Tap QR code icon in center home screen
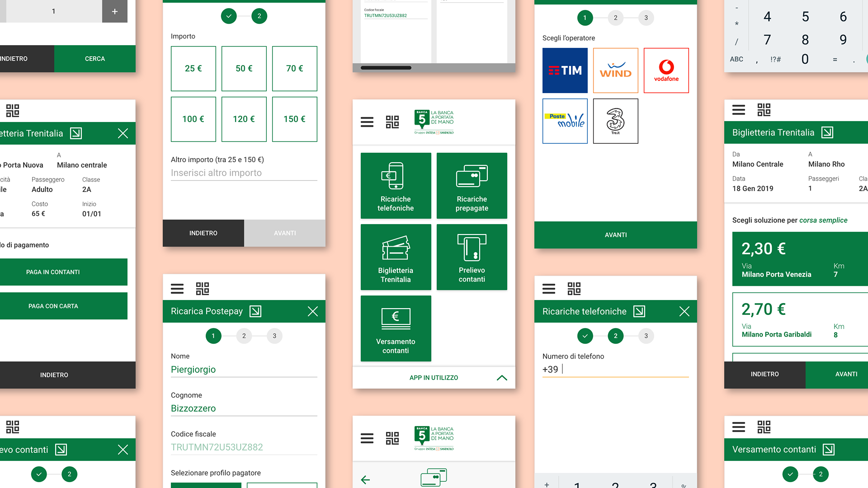The image size is (868, 488). [392, 122]
